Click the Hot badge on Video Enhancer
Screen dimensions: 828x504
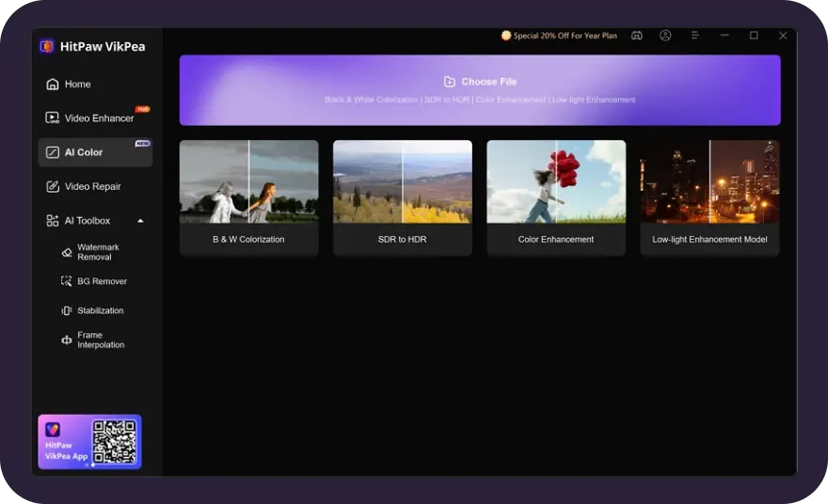pos(143,109)
